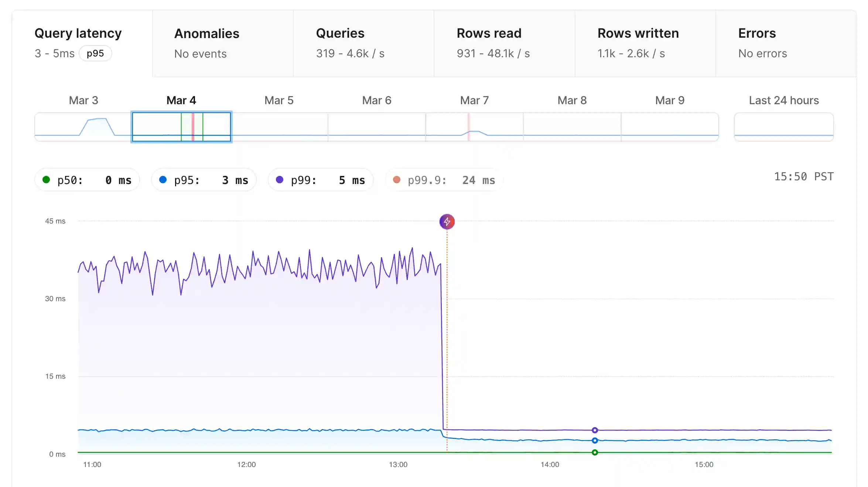The height and width of the screenshot is (487, 868).
Task: Adjust the Mar 4 time range selection box
Action: coord(181,126)
